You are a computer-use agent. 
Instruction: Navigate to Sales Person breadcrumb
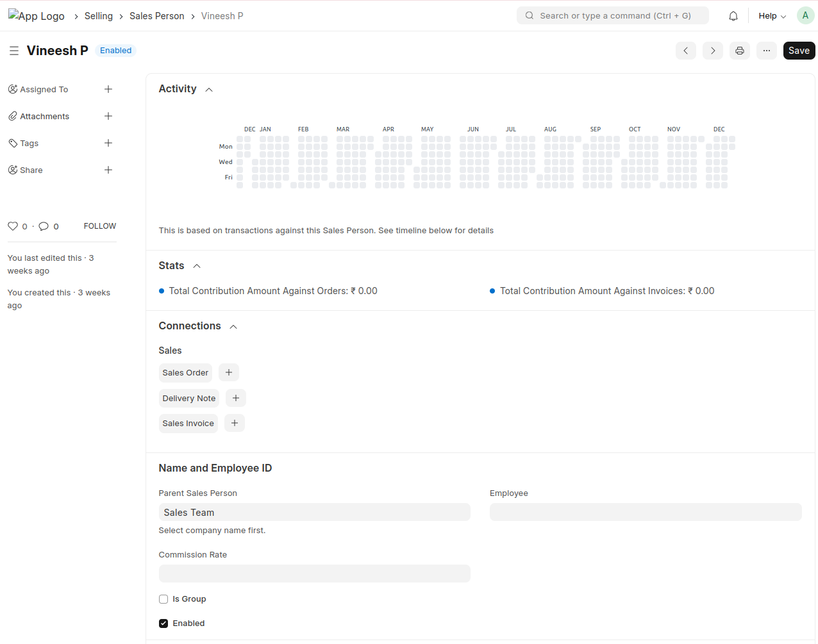(x=156, y=16)
